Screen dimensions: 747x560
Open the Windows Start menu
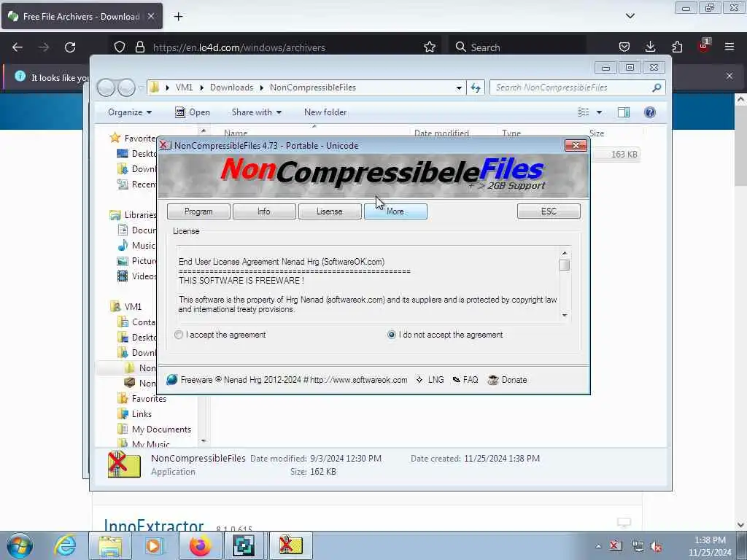(x=20, y=545)
